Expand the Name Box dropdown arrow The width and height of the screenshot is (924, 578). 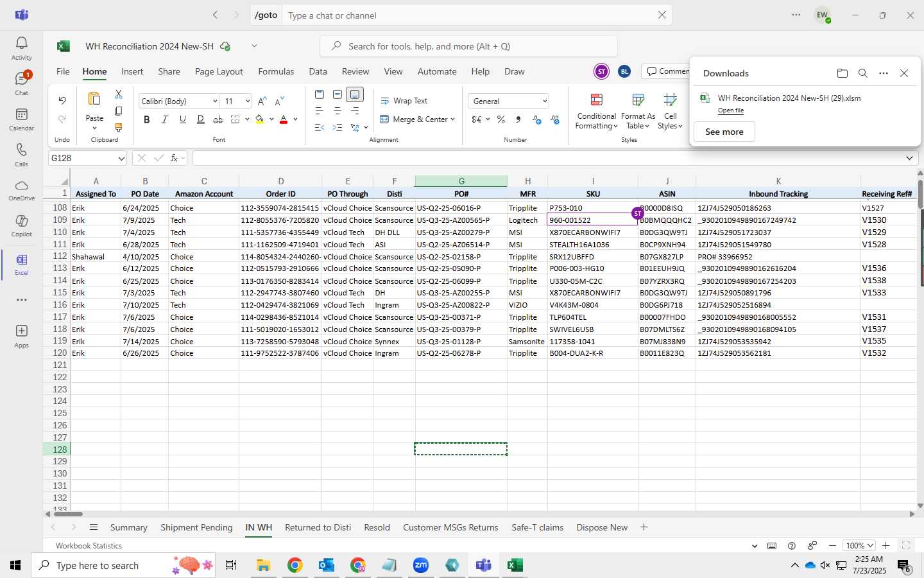tap(121, 158)
